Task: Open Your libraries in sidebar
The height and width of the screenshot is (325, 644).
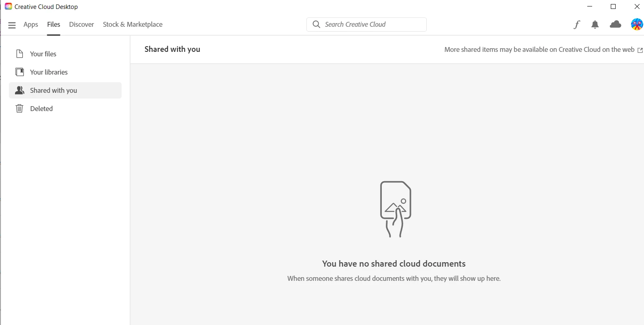Action: (x=65, y=72)
